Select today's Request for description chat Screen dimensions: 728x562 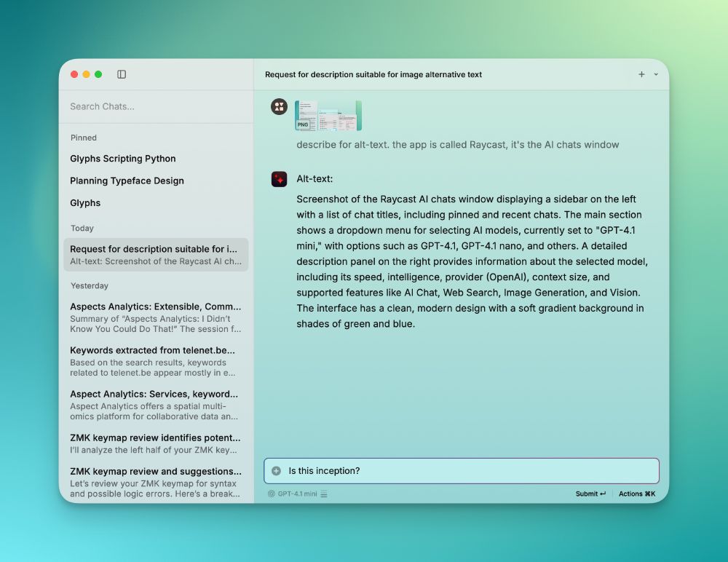[156, 255]
